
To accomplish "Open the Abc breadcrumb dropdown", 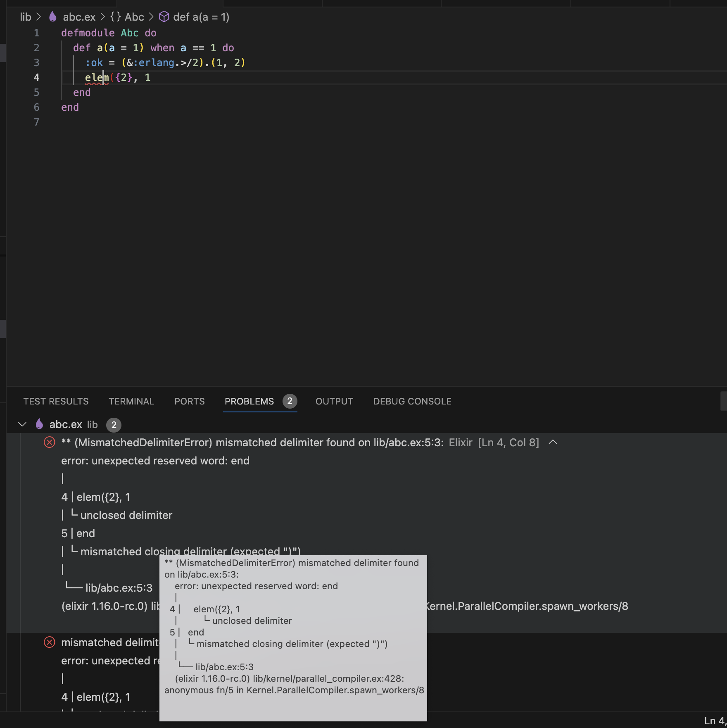I will point(135,17).
